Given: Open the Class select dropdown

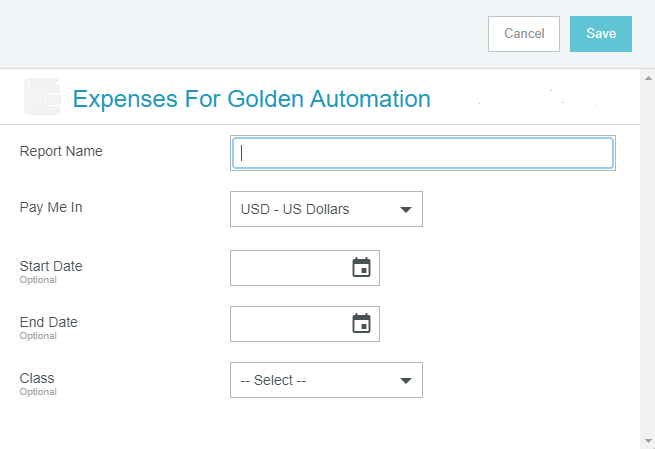Looking at the screenshot, I should pyautogui.click(x=326, y=380).
